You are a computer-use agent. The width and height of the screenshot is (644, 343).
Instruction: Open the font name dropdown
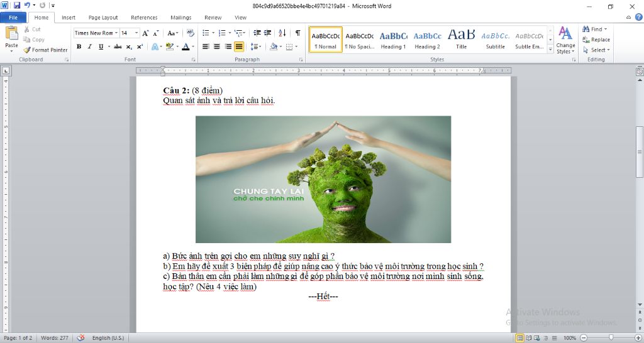[116, 33]
